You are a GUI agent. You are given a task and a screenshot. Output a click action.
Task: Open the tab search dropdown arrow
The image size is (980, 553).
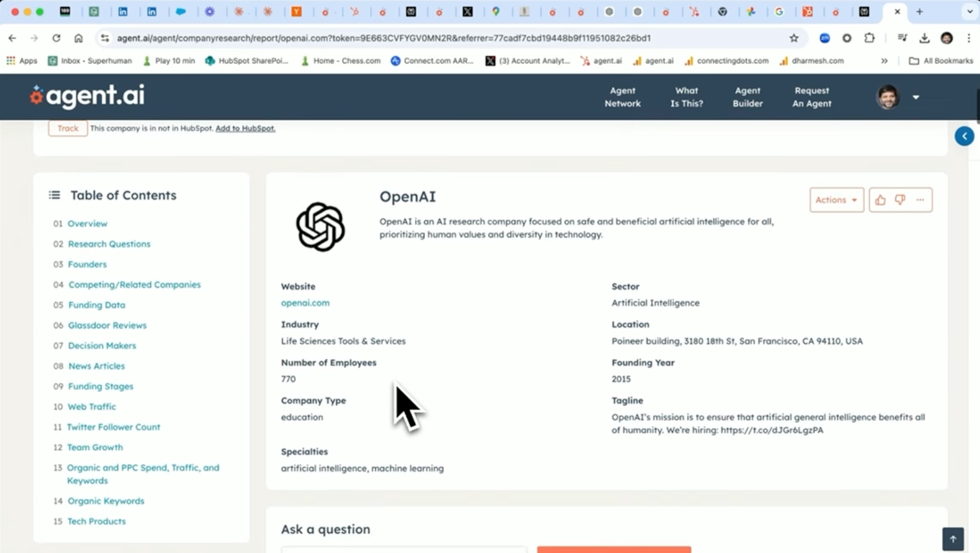coord(970,12)
